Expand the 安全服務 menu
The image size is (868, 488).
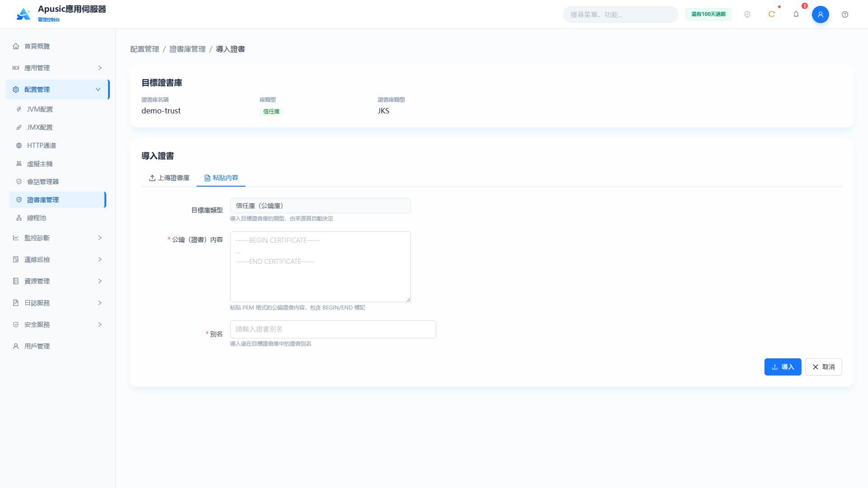[x=57, y=324]
